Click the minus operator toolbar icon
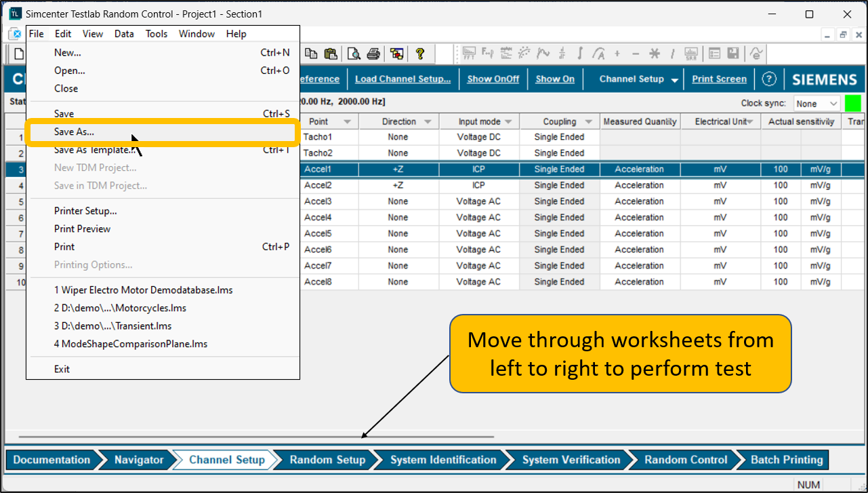The image size is (868, 493). [636, 54]
